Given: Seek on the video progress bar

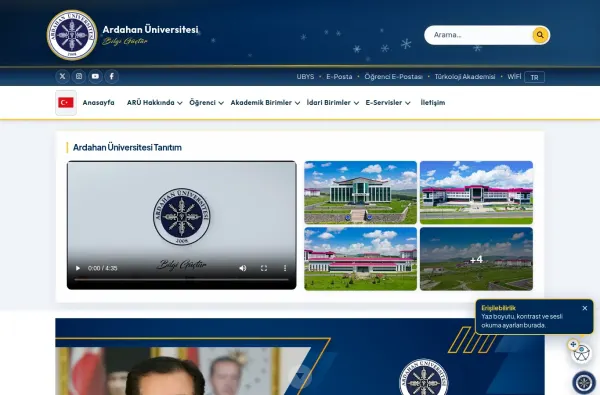Looking at the screenshot, I should [181, 279].
